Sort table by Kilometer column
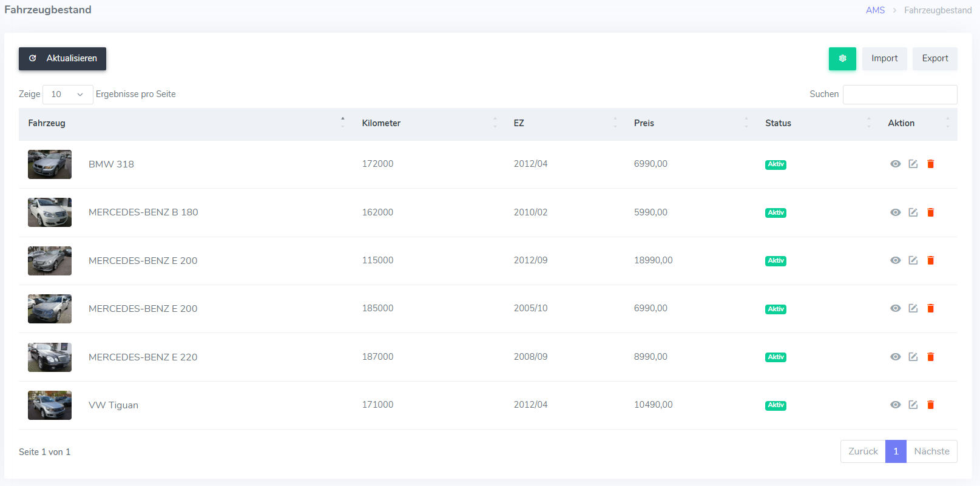Viewport: 980px width, 486px height. (x=428, y=123)
